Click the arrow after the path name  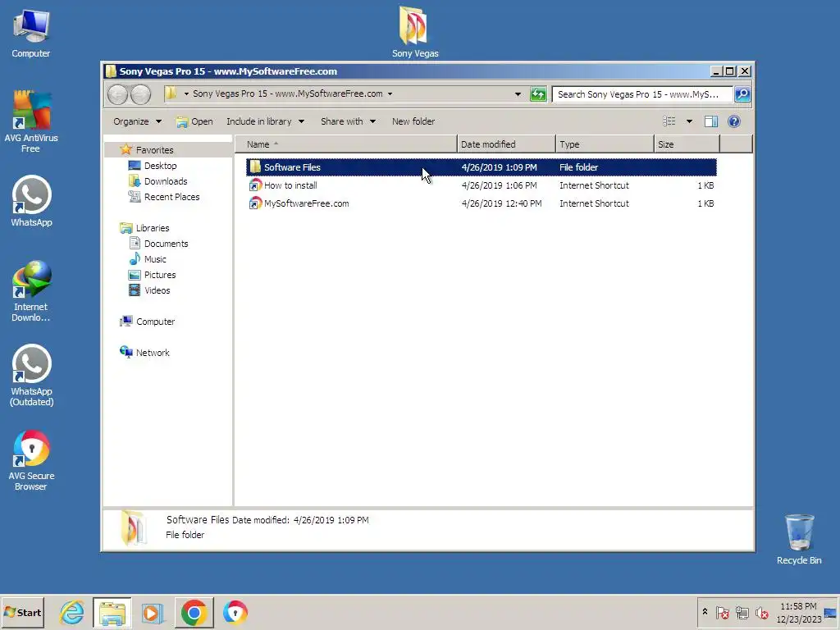[x=390, y=94]
